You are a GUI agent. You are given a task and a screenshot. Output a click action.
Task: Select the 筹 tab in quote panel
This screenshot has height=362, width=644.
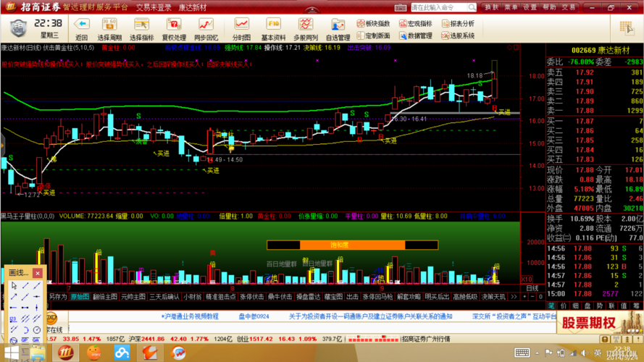(636, 306)
